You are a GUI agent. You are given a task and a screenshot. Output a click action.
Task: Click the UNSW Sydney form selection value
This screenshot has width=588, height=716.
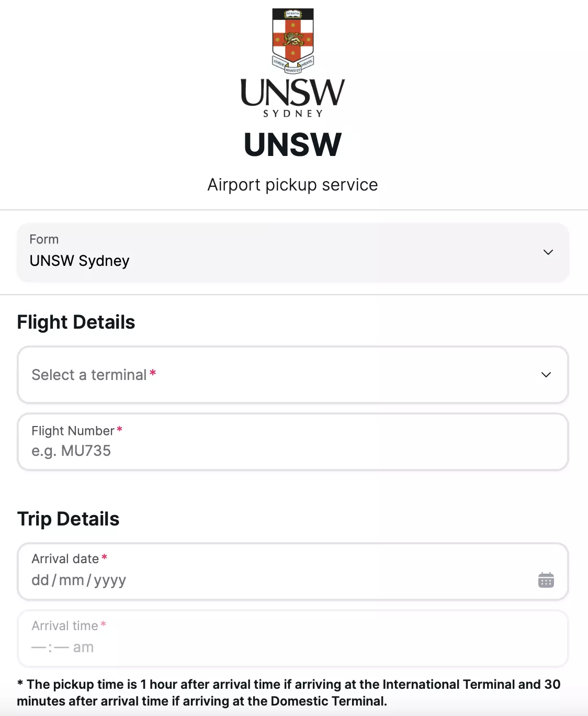[80, 261]
